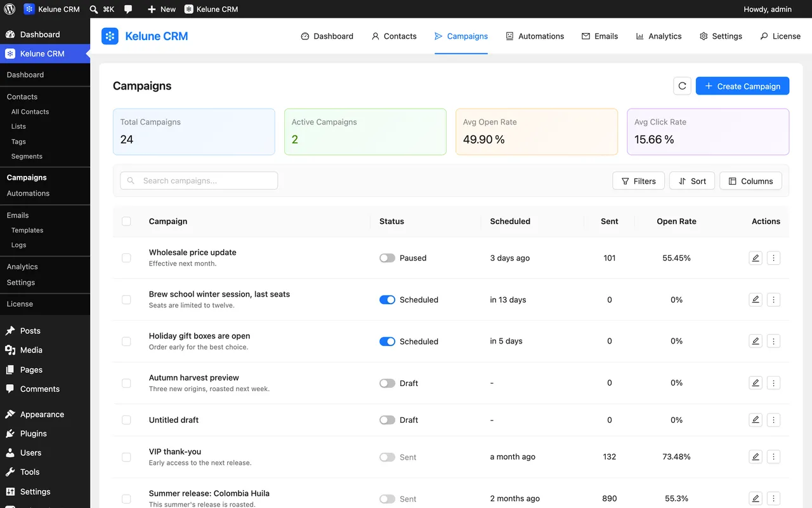Edit the Autumn harvest preview campaign
The image size is (812, 508).
click(755, 383)
